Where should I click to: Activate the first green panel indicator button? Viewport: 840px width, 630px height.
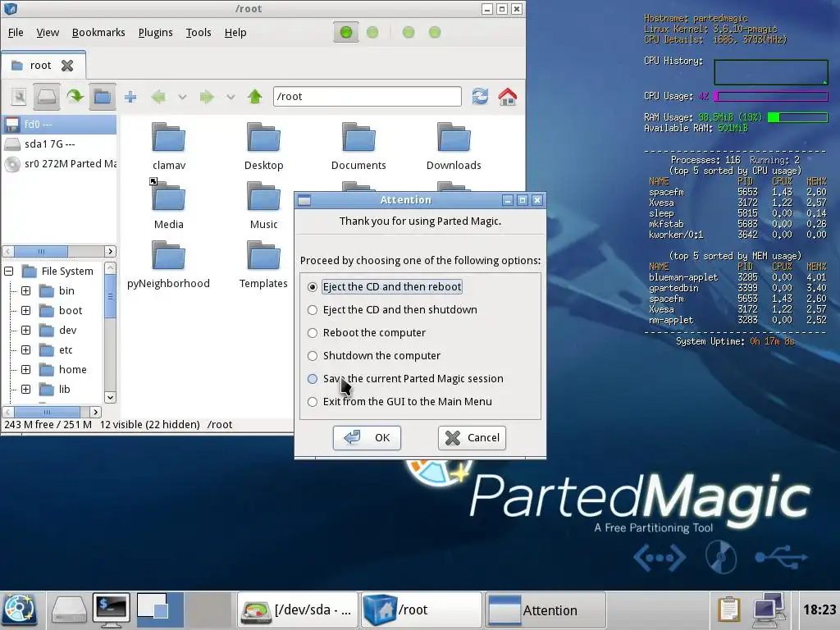tap(346, 33)
